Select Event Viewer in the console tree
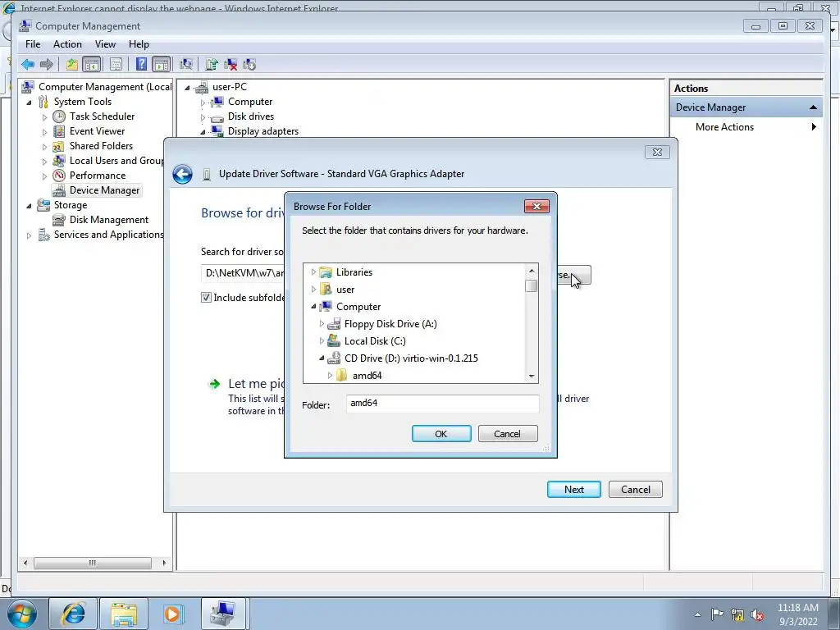840x630 pixels. pyautogui.click(x=97, y=131)
